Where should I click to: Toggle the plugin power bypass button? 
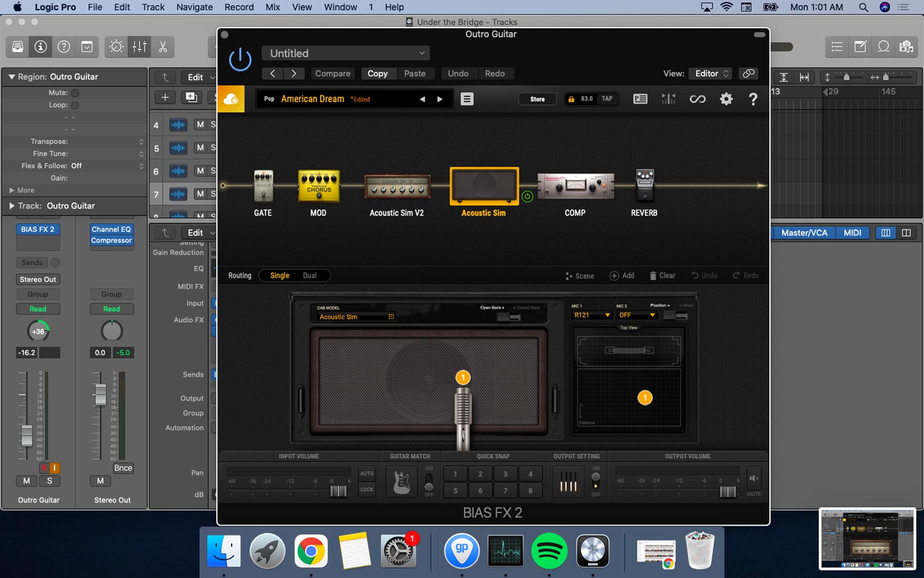click(x=240, y=59)
